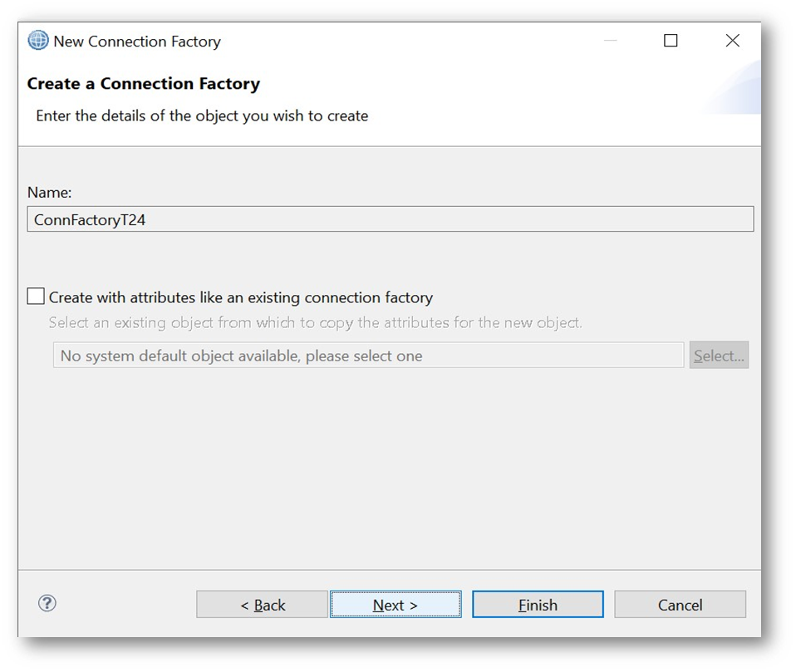Click the 'New Connection Factory' title bar text
This screenshot has height=672, width=796.
[x=137, y=42]
